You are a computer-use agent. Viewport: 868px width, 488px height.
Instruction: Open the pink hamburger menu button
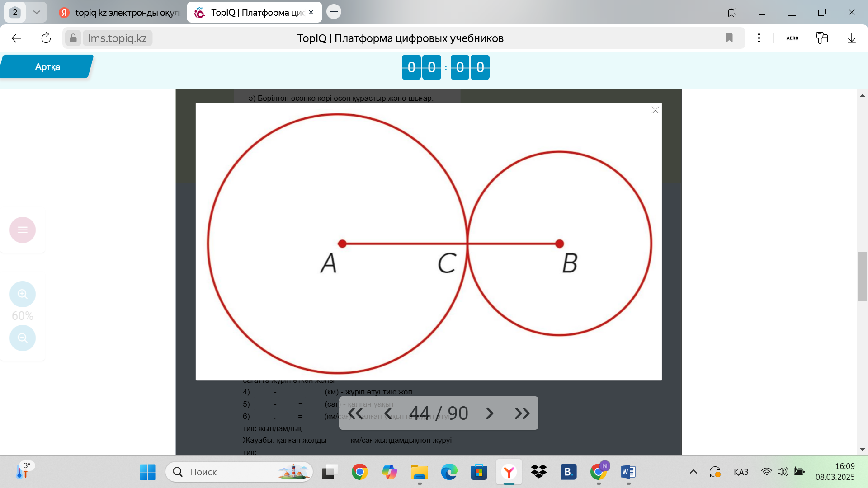click(23, 230)
